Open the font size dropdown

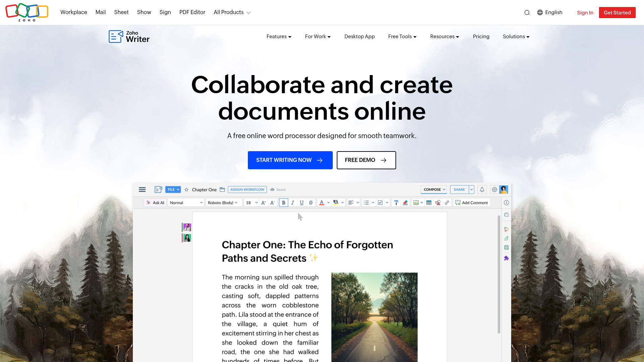click(251, 202)
